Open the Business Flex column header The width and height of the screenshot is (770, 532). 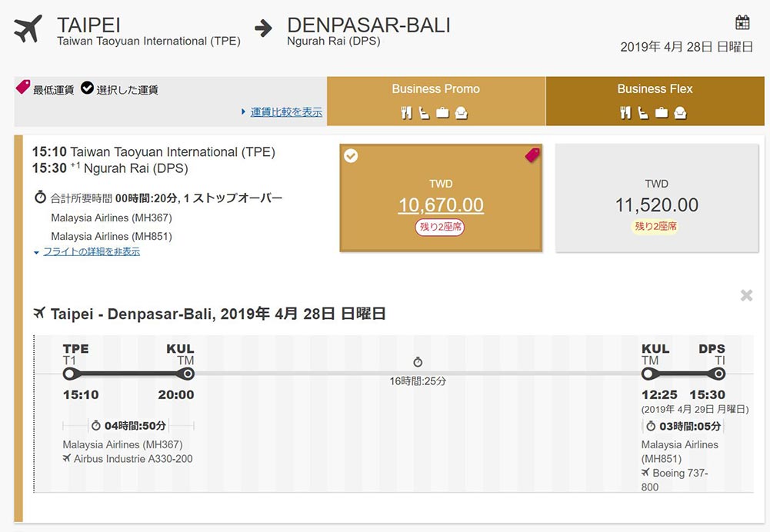click(x=655, y=101)
